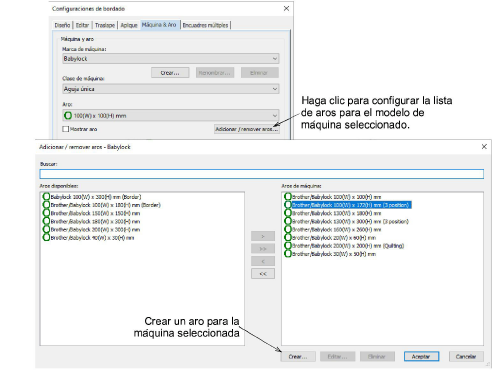Click into the Buscar search field
This screenshot has width=504, height=380.
pyautogui.click(x=262, y=174)
